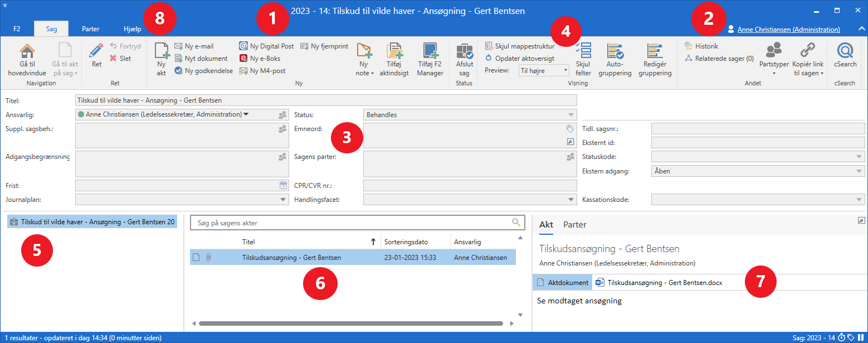Switch to the Parter ribbon tab
The width and height of the screenshot is (868, 343).
tap(91, 28)
